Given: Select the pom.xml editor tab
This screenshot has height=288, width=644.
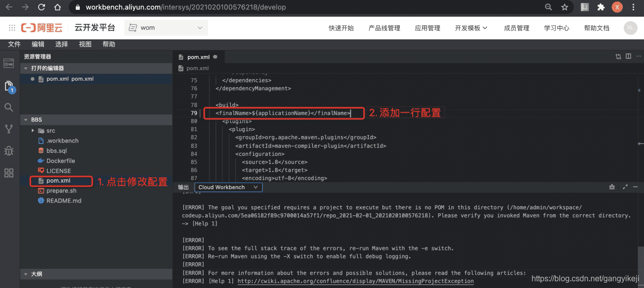Looking at the screenshot, I should tap(198, 57).
